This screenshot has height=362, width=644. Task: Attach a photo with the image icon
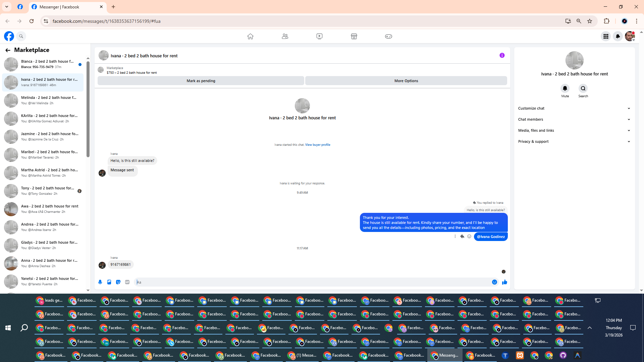tap(109, 282)
